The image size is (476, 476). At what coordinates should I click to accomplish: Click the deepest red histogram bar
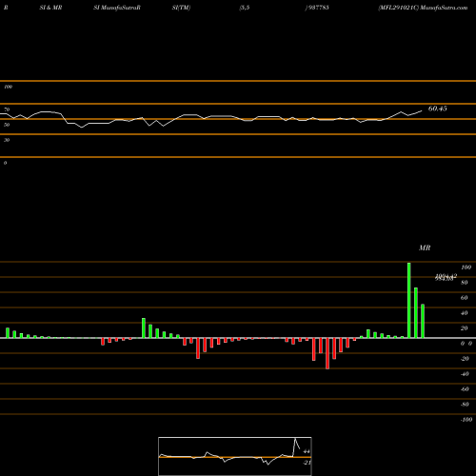pyautogui.click(x=327, y=353)
